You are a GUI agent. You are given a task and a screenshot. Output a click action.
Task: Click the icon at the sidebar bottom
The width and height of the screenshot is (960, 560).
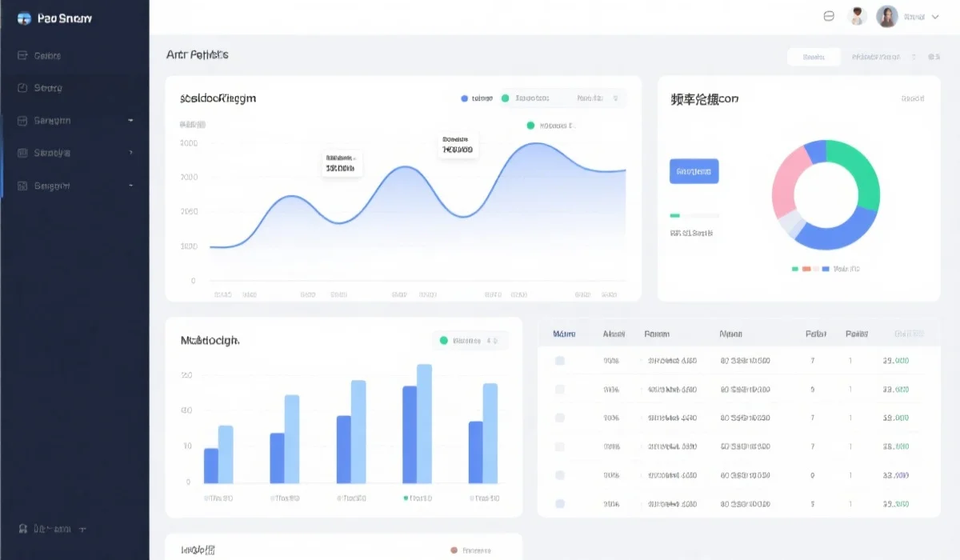pos(22,529)
